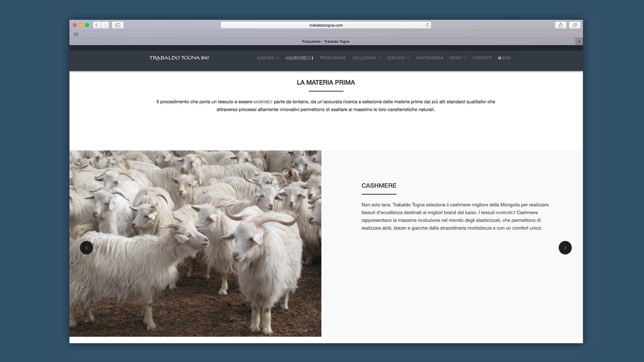The height and width of the screenshot is (362, 644).
Task: Maximize window with green button
Action: click(87, 25)
